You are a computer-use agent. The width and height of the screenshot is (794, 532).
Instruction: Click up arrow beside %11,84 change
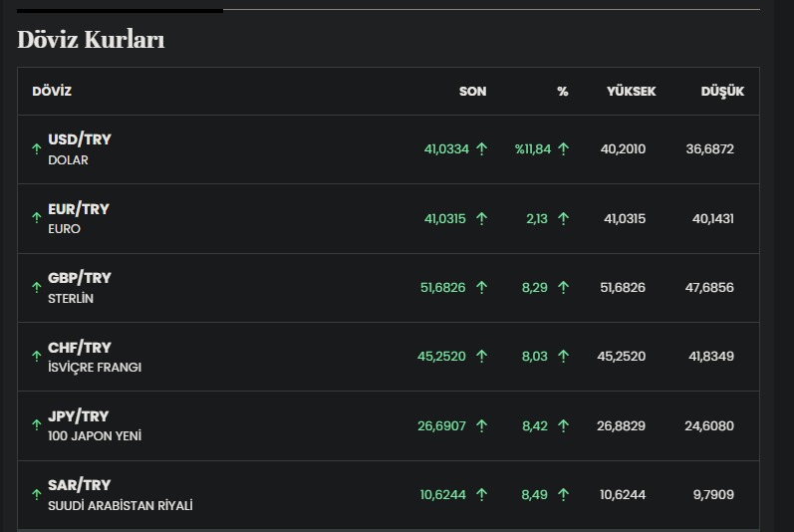[563, 148]
